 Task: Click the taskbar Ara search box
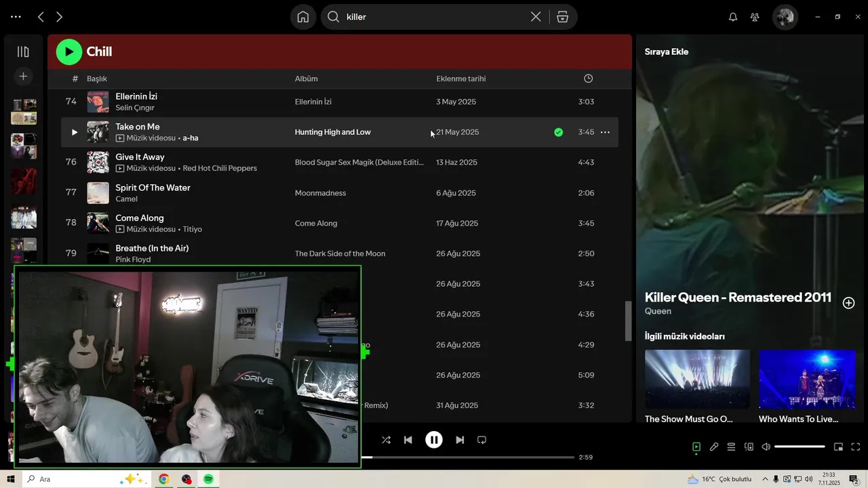point(86,479)
